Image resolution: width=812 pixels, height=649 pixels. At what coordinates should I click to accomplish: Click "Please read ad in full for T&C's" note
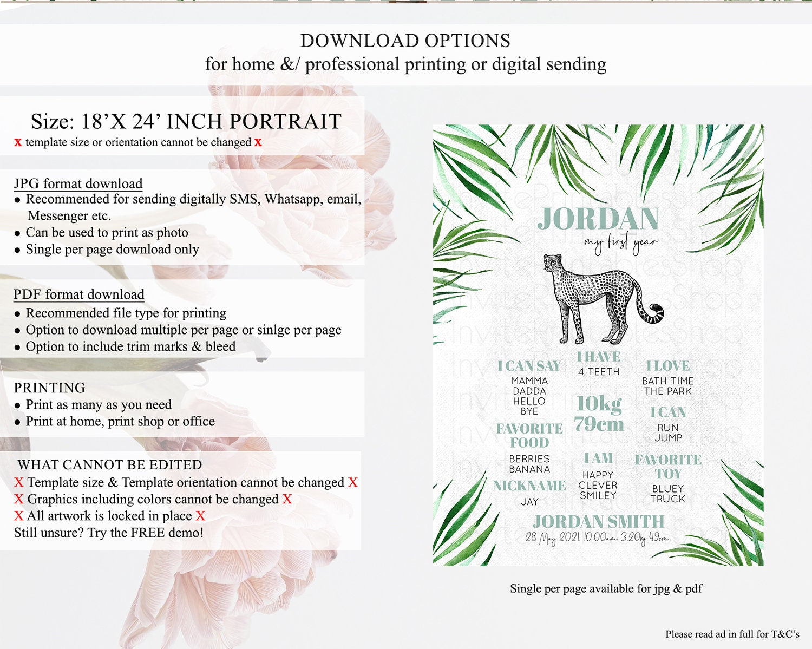tap(732, 634)
